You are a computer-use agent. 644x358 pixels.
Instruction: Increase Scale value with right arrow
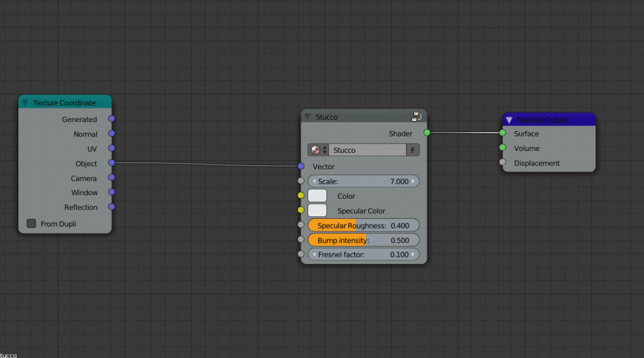[413, 181]
